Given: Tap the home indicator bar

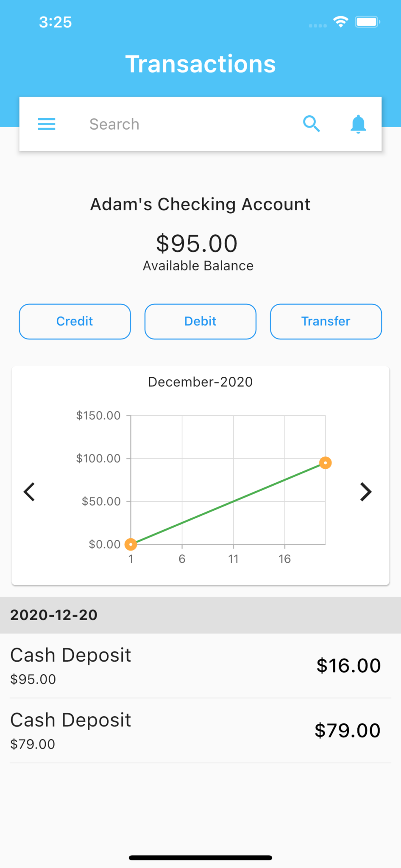Looking at the screenshot, I should click(200, 858).
